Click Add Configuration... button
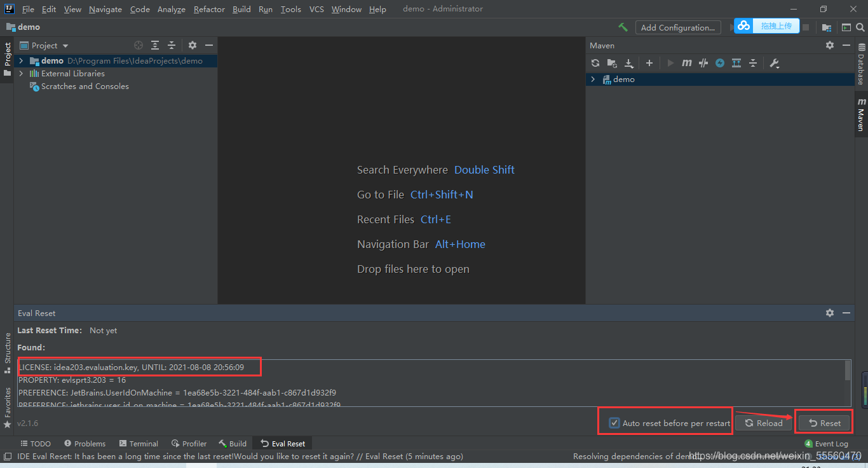Image resolution: width=868 pixels, height=468 pixels. 678,27
